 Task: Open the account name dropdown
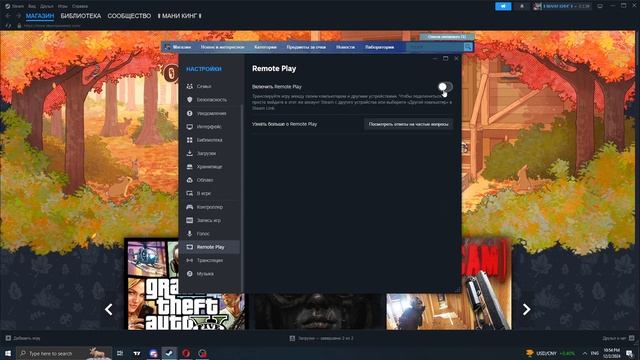561,6
